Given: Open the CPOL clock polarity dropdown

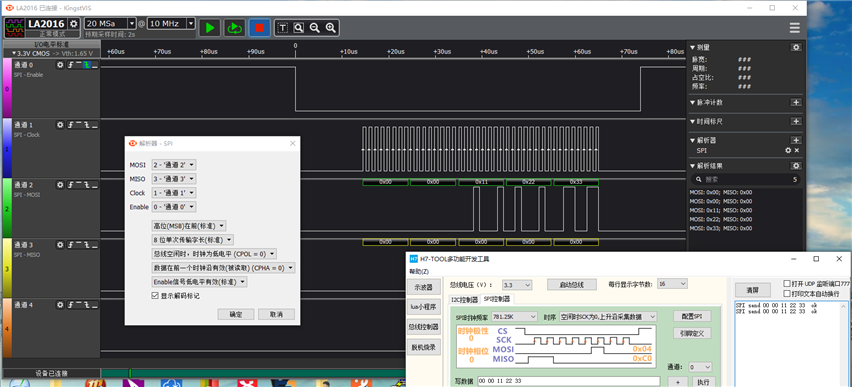Looking at the screenshot, I should 214,254.
